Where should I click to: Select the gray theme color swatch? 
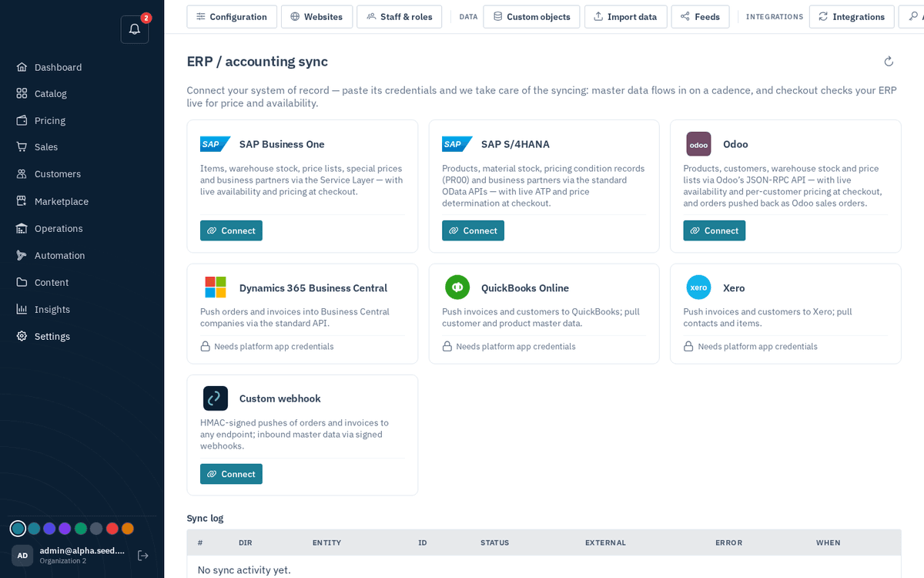(x=96, y=529)
